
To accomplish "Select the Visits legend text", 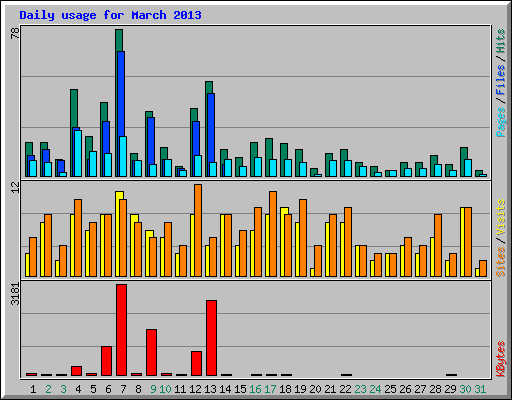I will click(x=501, y=218).
